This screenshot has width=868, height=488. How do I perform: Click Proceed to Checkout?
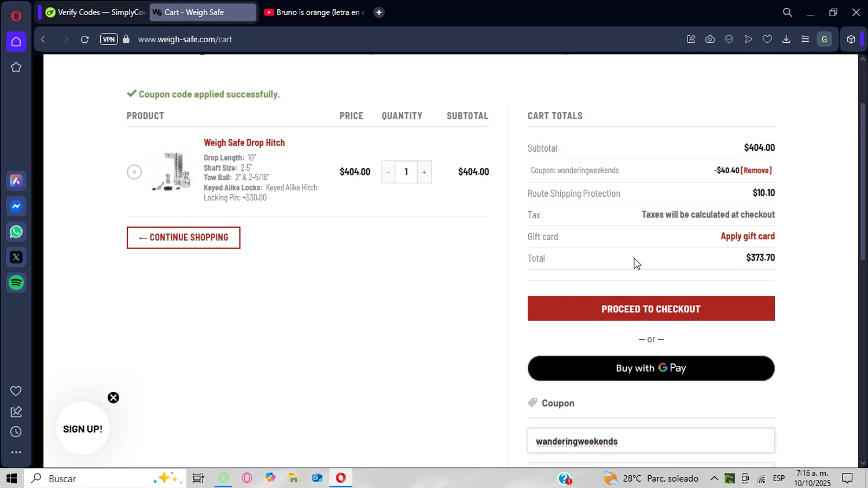click(x=651, y=309)
